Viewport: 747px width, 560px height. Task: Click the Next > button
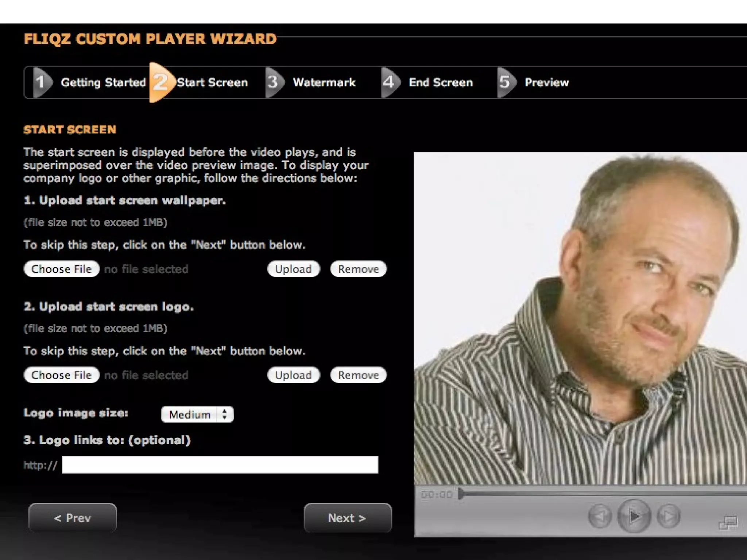[x=348, y=518]
